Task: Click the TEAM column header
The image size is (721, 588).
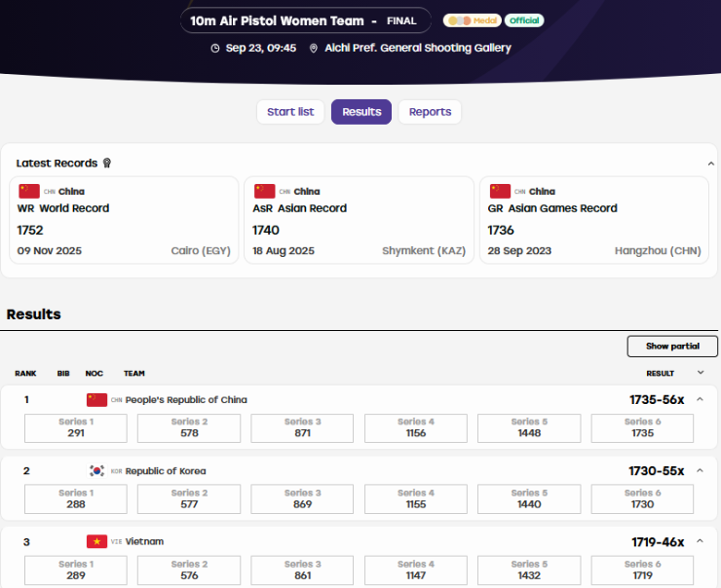Action: [x=134, y=374]
